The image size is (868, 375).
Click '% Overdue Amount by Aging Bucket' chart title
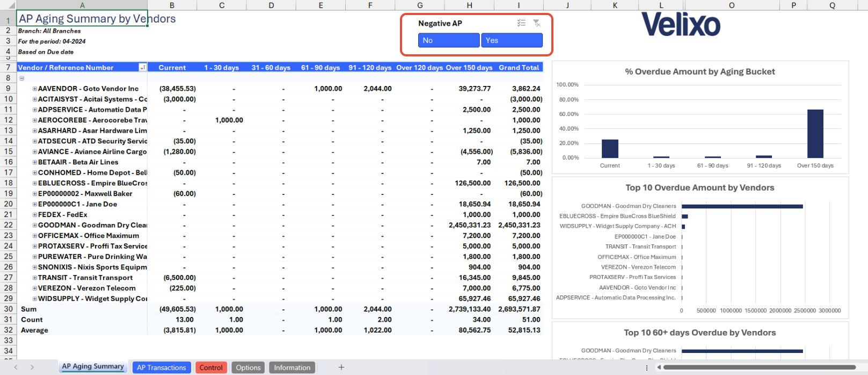[699, 71]
